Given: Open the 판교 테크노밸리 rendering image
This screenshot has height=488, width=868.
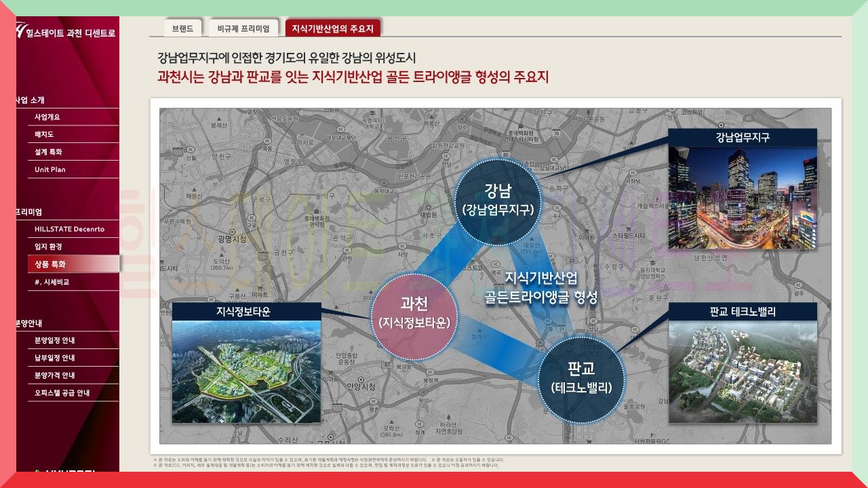Looking at the screenshot, I should click(x=743, y=371).
